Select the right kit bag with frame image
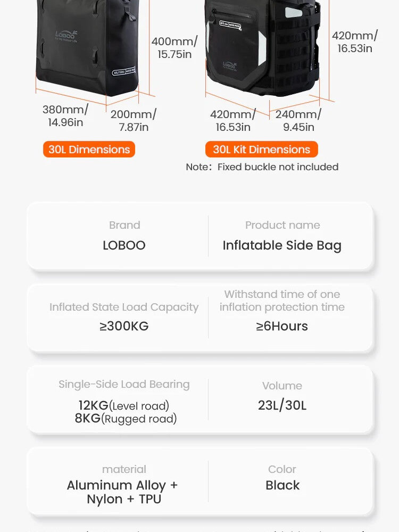Screen dimensions: 399x532 pos(263,47)
